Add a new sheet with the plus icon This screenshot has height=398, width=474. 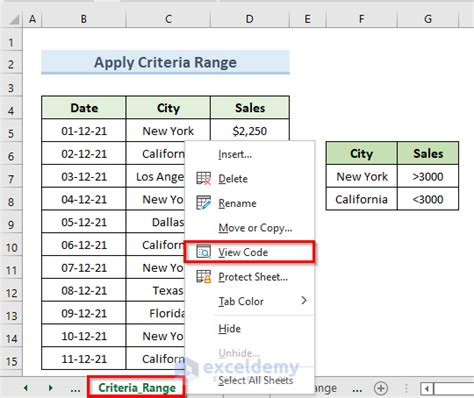coord(381,388)
